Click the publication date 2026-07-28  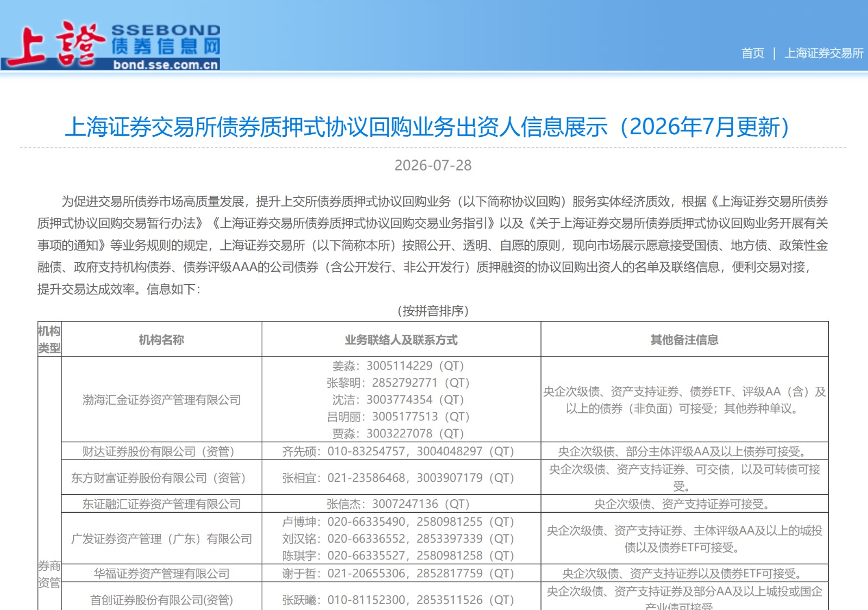(433, 165)
